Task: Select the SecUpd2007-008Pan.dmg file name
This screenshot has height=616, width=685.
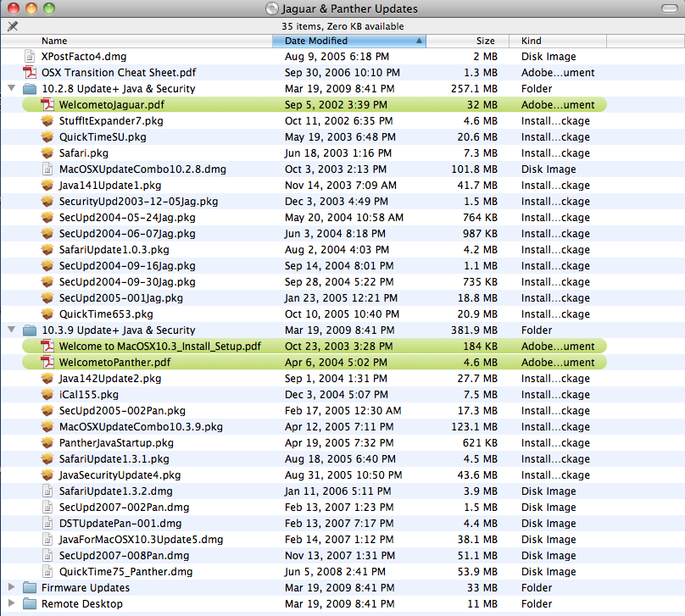Action: coord(124,556)
